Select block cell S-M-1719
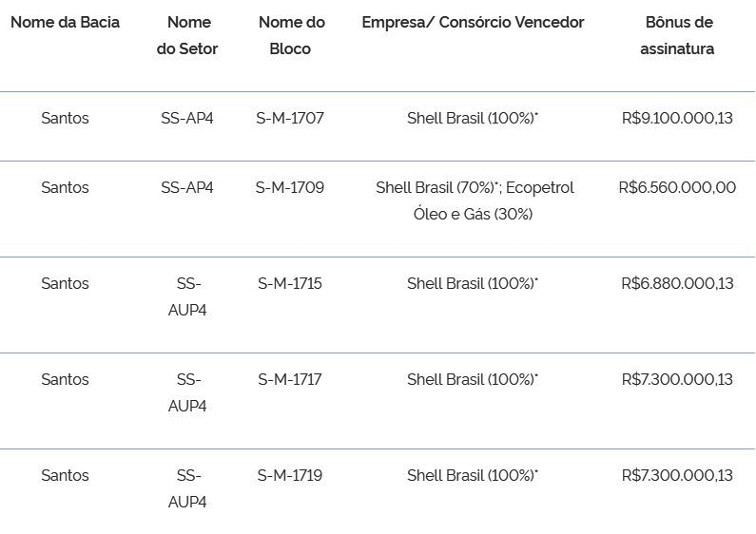This screenshot has height=534, width=756. point(290,475)
